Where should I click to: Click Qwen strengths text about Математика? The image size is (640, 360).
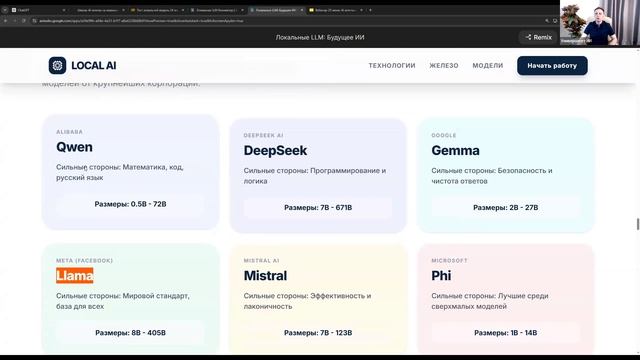click(120, 172)
